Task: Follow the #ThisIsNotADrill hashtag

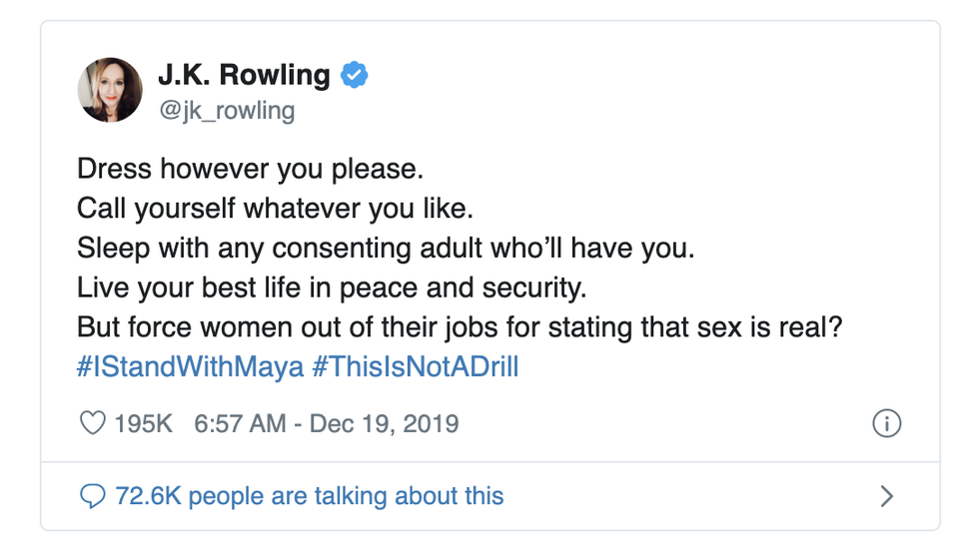Action: pyautogui.click(x=415, y=366)
